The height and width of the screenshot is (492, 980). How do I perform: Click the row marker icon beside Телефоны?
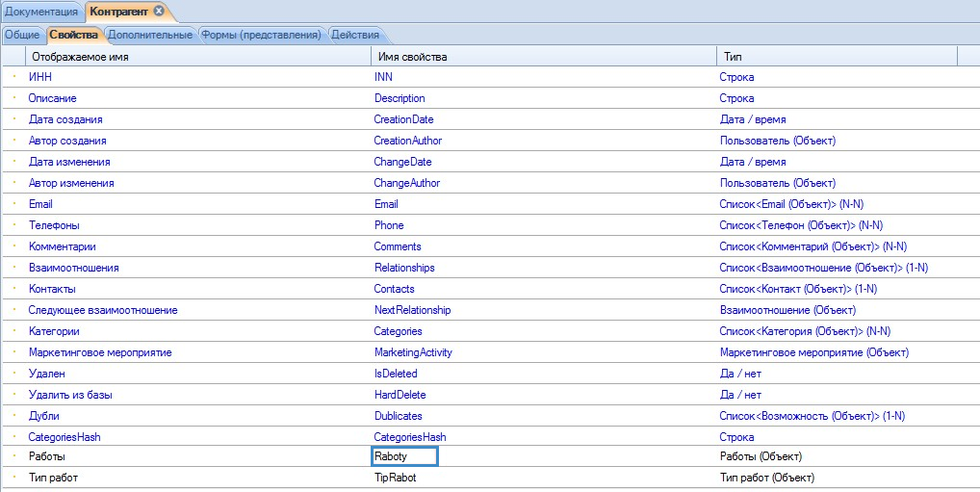[x=14, y=225]
